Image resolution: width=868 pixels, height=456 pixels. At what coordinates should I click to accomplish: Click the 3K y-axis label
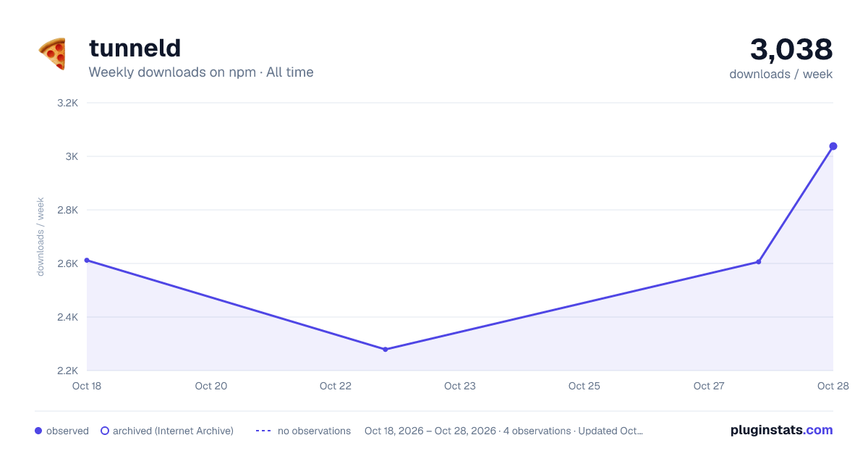(72, 156)
